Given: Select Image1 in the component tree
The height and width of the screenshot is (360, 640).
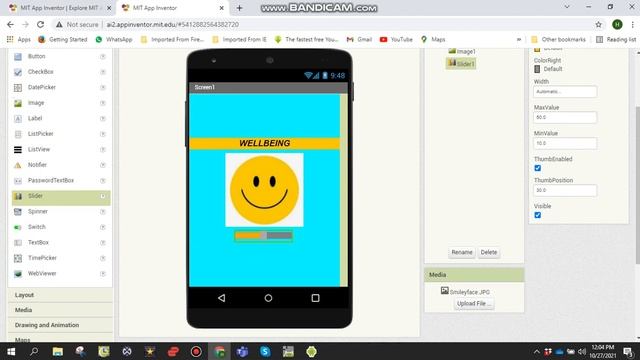Looking at the screenshot, I should tap(462, 51).
